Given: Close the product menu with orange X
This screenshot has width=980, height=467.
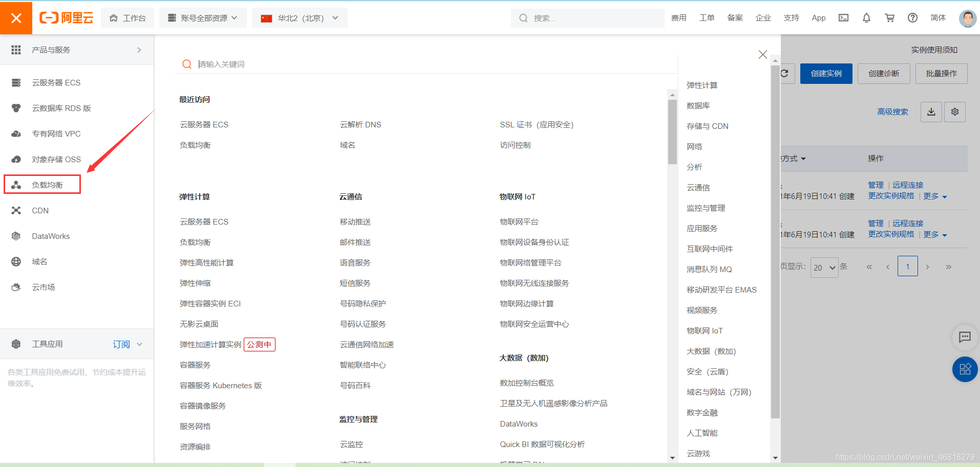Looking at the screenshot, I should (x=16, y=18).
